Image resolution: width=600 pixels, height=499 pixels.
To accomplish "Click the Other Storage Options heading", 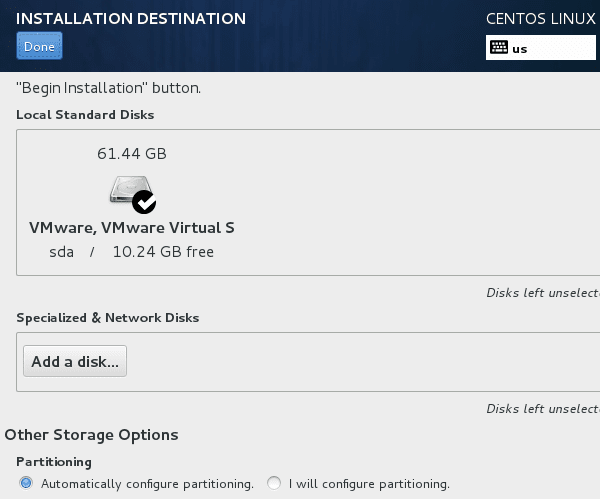I will (x=91, y=435).
